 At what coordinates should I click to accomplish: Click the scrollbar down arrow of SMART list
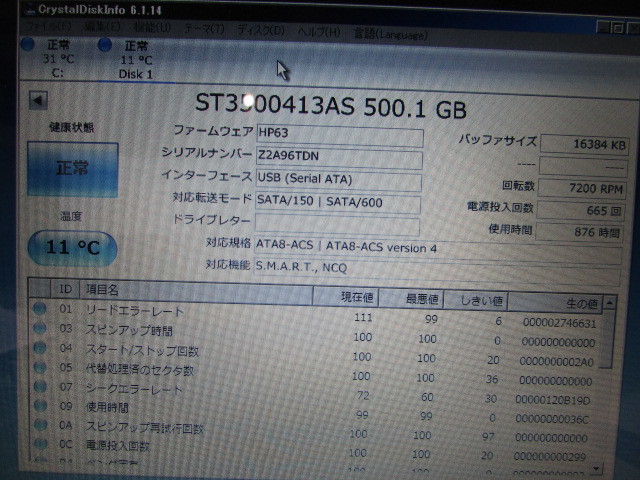(597, 468)
